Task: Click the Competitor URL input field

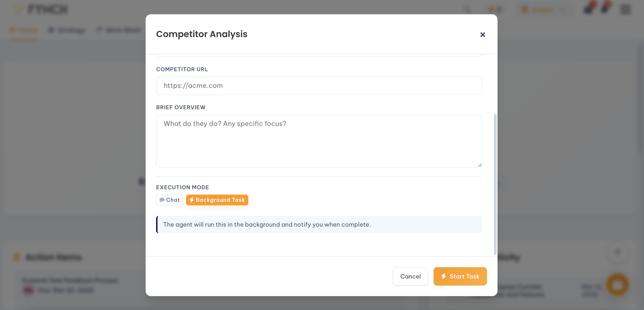Action: pos(319,86)
